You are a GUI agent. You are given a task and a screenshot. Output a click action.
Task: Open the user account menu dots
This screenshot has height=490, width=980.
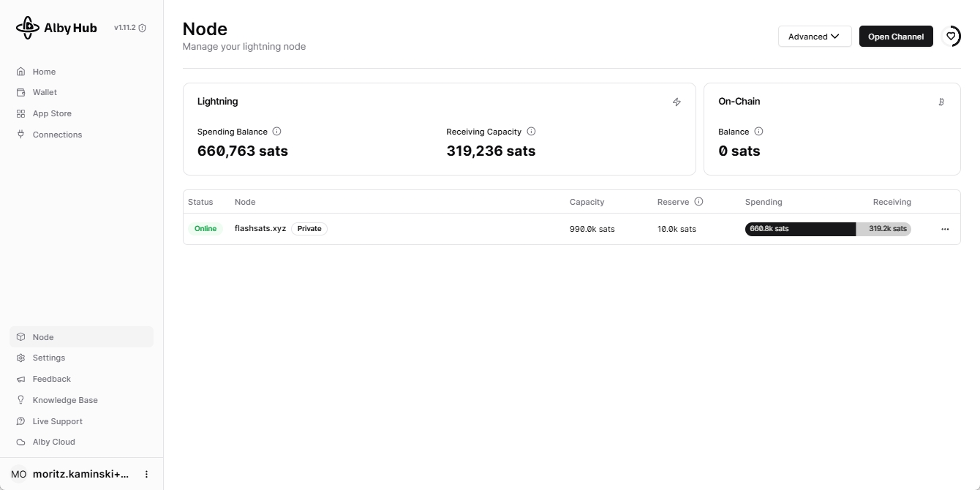(146, 475)
